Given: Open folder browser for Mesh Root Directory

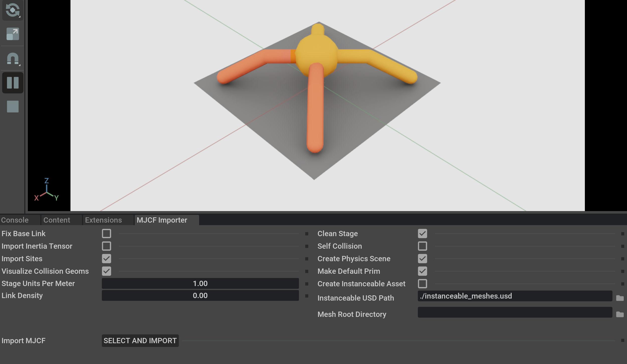Looking at the screenshot, I should click(x=620, y=314).
